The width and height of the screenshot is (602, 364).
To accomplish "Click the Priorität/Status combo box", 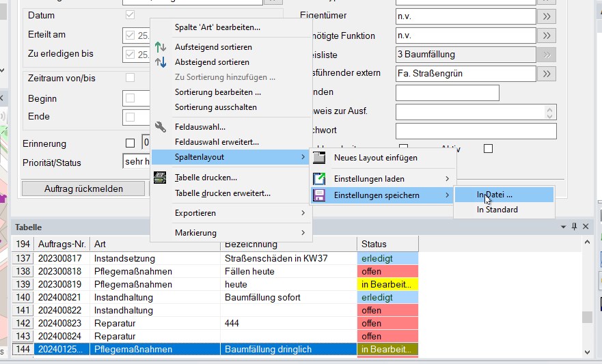I will pos(137,161).
